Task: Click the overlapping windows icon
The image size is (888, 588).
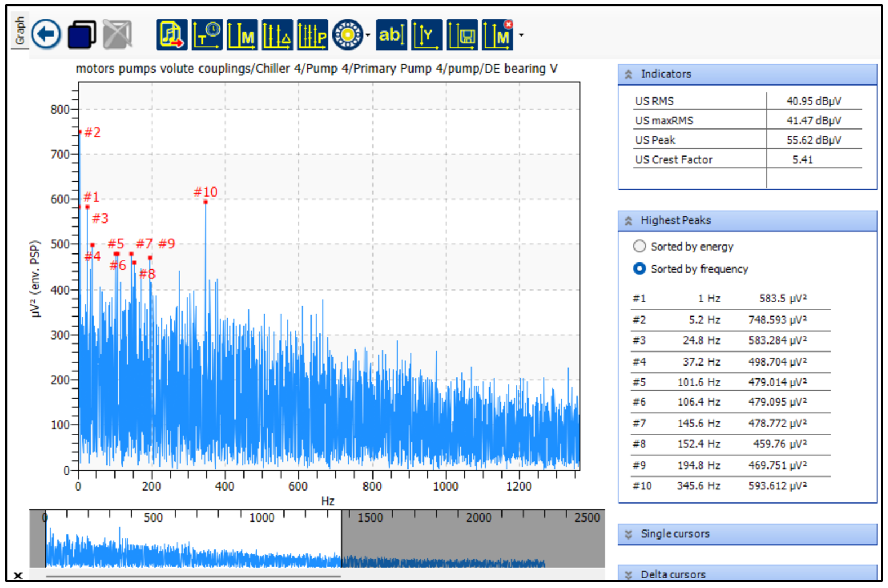Action: [x=82, y=34]
